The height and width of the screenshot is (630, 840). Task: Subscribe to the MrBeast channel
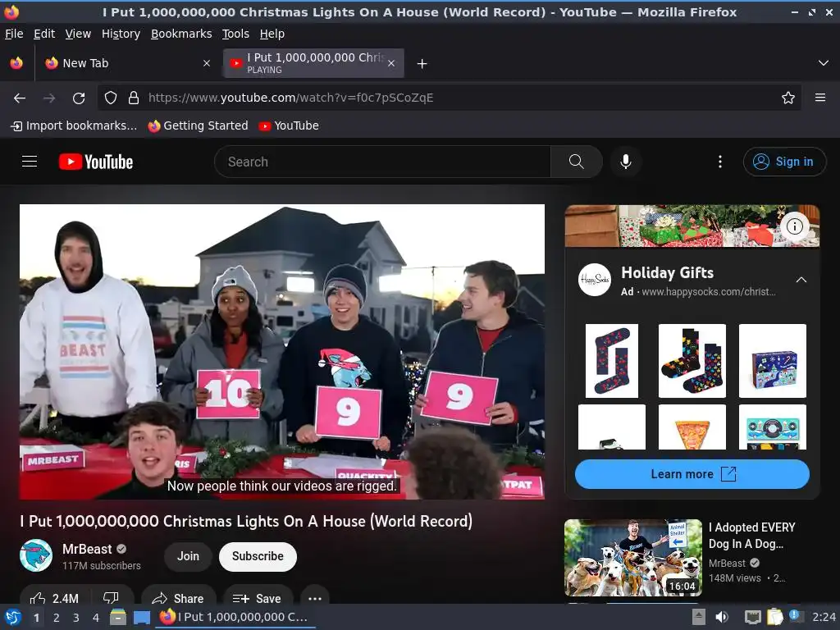(x=258, y=556)
